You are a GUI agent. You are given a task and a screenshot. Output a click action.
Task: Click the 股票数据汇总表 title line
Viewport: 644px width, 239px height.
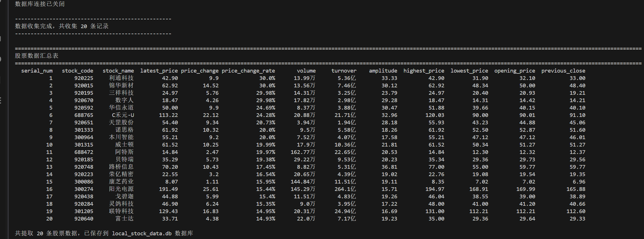point(37,56)
